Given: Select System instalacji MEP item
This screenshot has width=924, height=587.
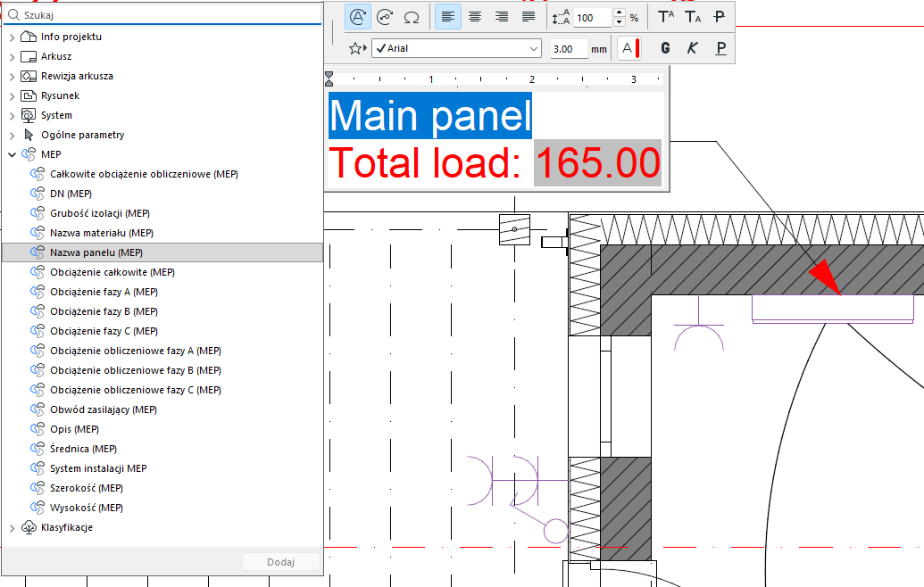Looking at the screenshot, I should point(162,468).
